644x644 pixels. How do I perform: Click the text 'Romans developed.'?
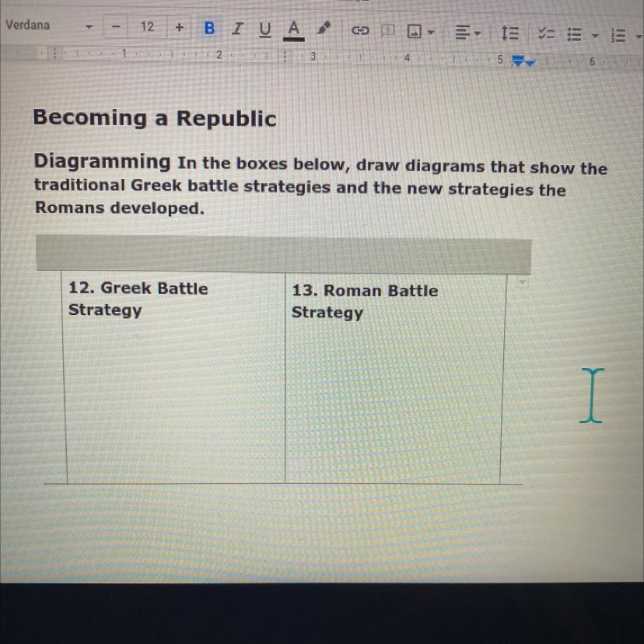click(119, 208)
